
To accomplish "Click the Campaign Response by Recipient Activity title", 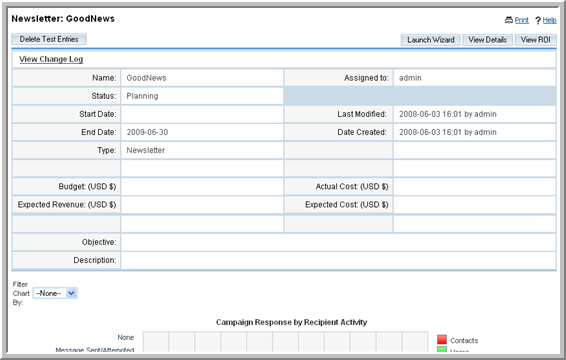I will 291,322.
